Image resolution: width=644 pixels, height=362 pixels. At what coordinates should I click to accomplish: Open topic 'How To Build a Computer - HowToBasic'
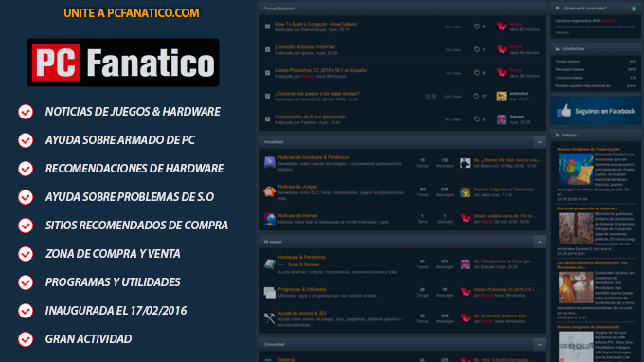point(315,24)
